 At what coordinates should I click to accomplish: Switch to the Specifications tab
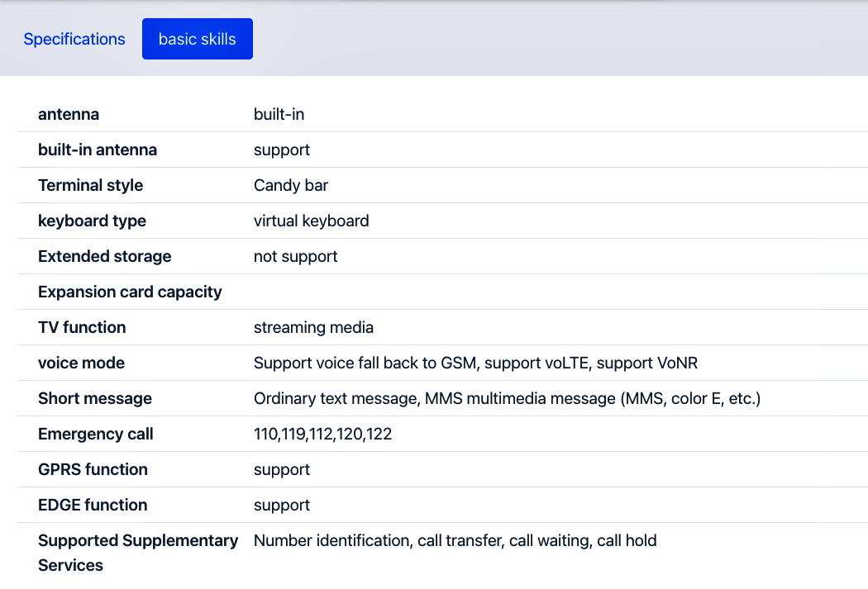pos(74,40)
